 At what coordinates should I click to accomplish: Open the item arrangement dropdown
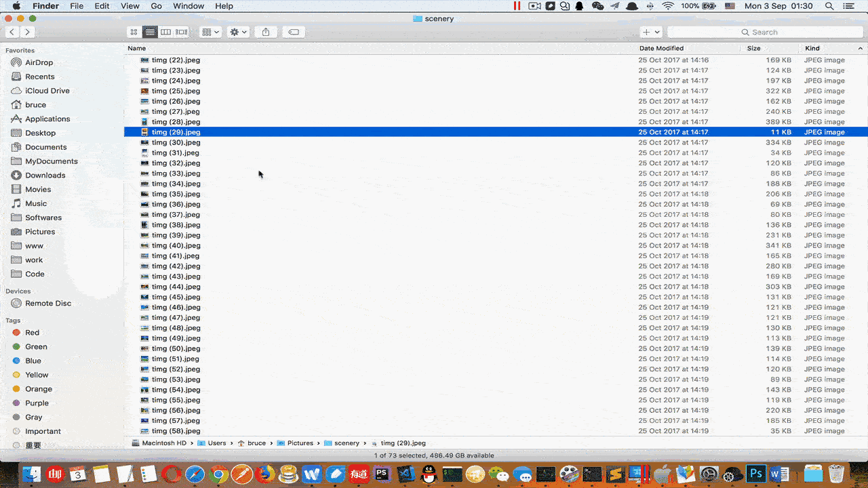pyautogui.click(x=211, y=32)
